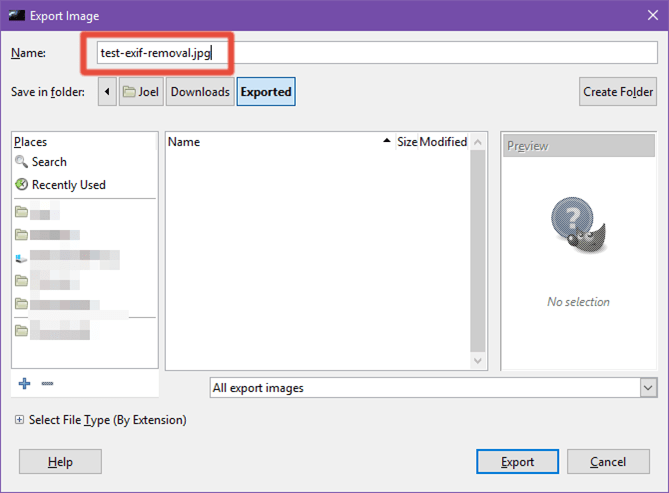Click the Create Folder button
This screenshot has width=669, height=493.
pos(618,91)
